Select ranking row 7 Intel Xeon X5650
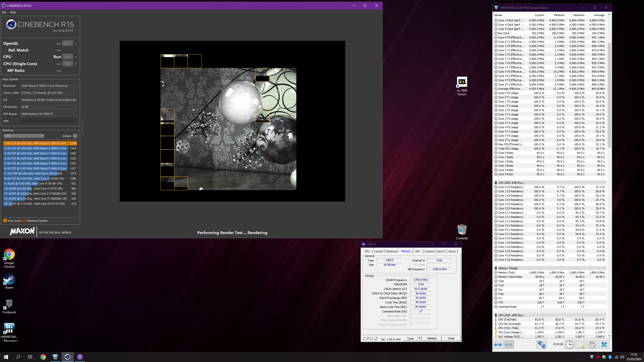The image size is (644, 362). [x=40, y=173]
